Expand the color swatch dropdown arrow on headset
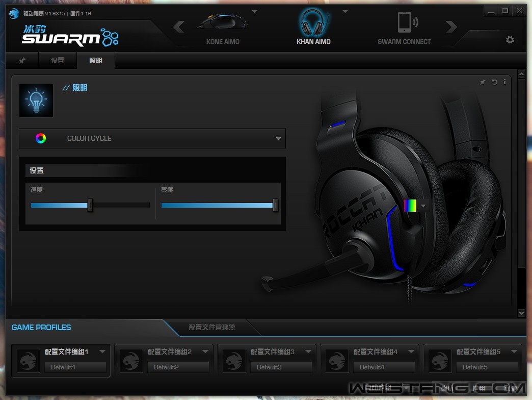532x400 pixels. point(423,206)
